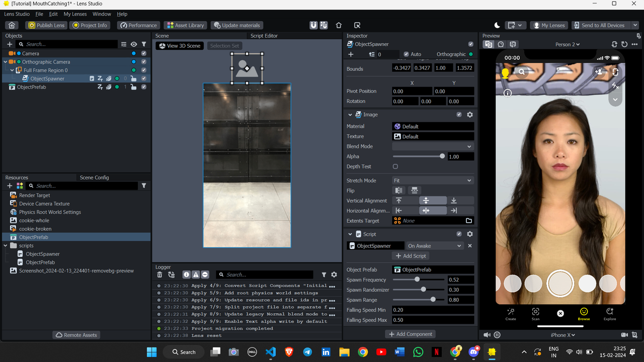Remove ObjectSpawner script with X icon

click(470, 246)
